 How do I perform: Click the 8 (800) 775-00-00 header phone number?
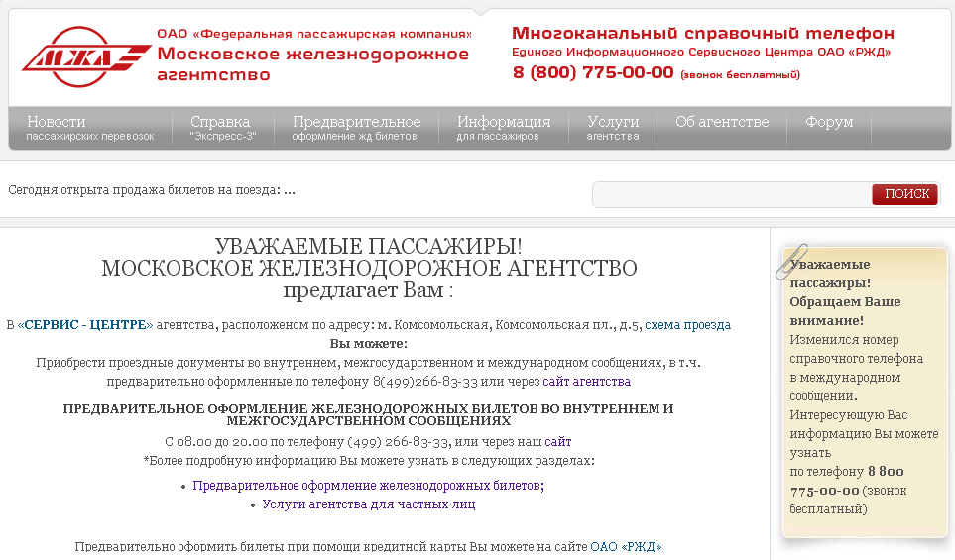(x=593, y=72)
